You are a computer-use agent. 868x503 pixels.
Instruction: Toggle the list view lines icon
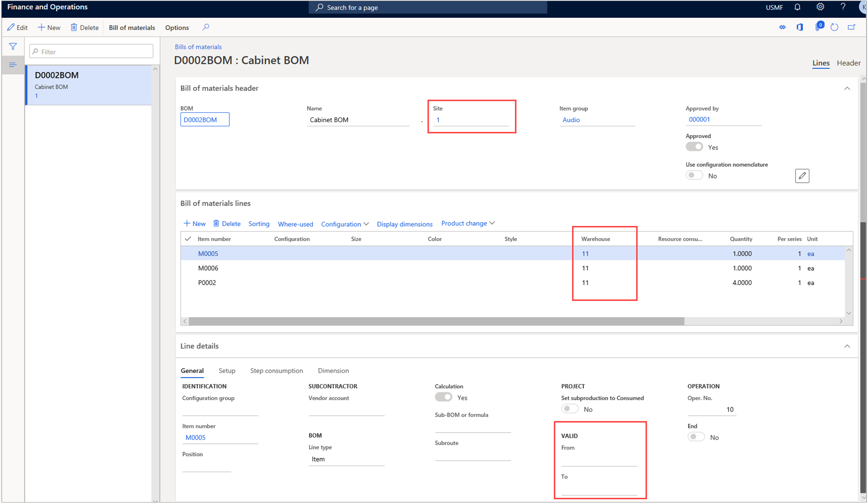(13, 65)
